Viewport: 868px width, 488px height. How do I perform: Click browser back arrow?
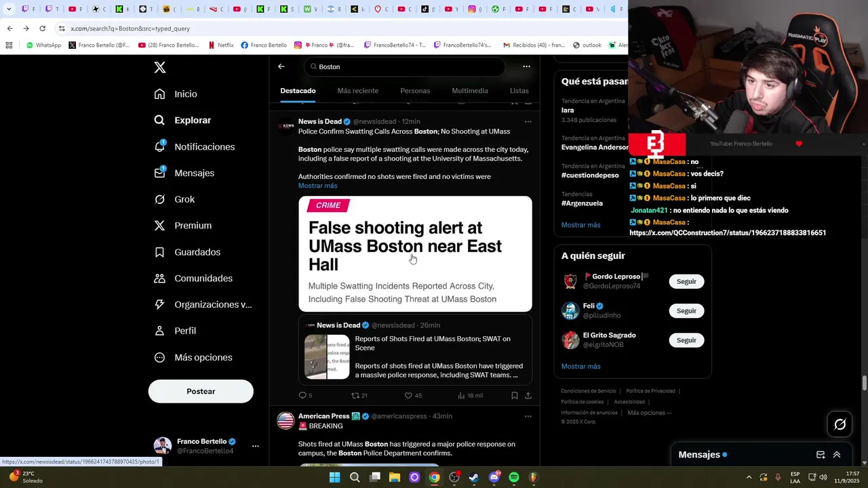(9, 28)
